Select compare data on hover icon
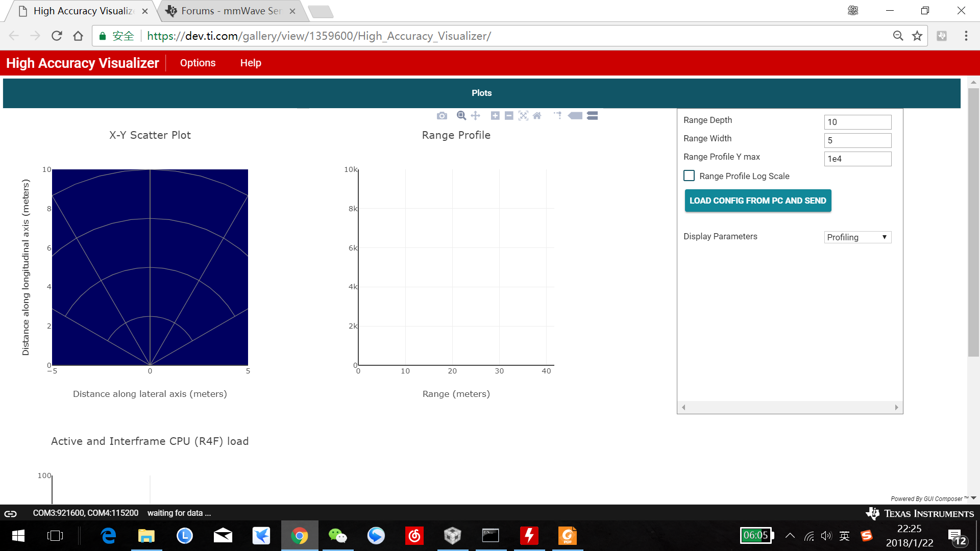The image size is (980, 551). [592, 116]
